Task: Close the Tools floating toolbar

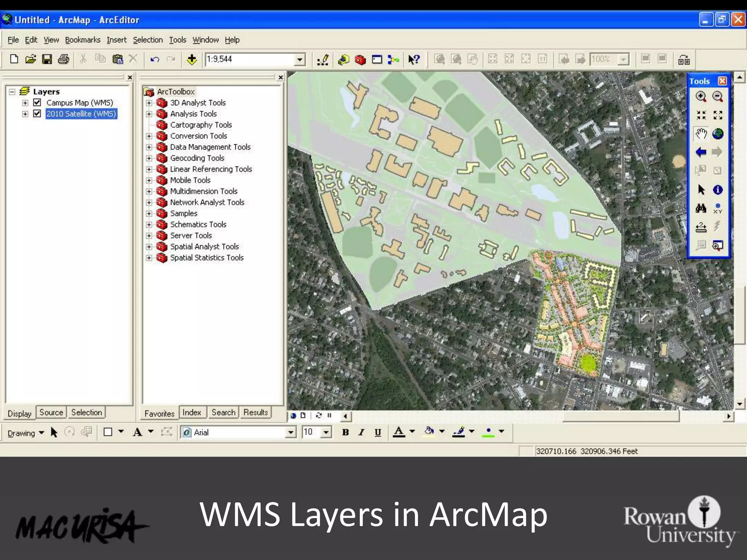Action: click(722, 81)
